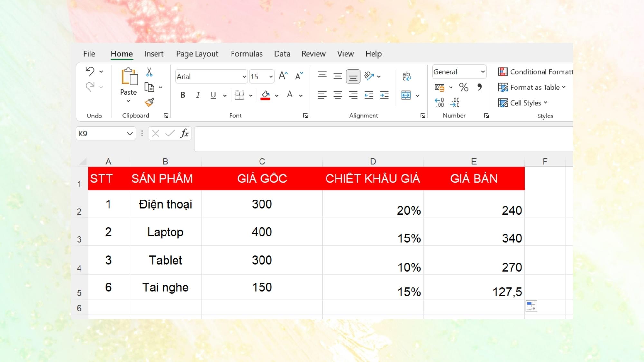Click the Borders icon in Font group
Screen dimensions: 644x362
coord(239,95)
